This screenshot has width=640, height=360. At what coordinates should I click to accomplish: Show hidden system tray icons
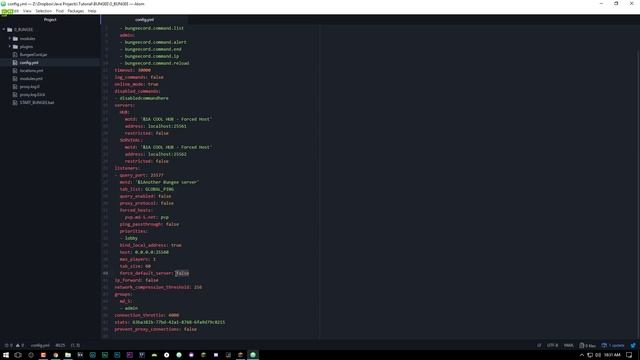click(582, 355)
